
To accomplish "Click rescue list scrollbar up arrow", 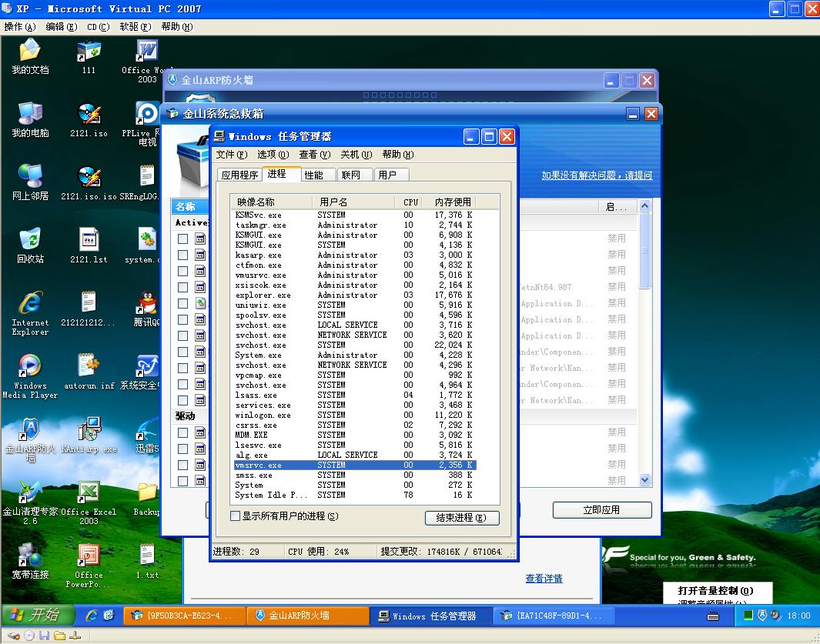I will click(x=644, y=206).
